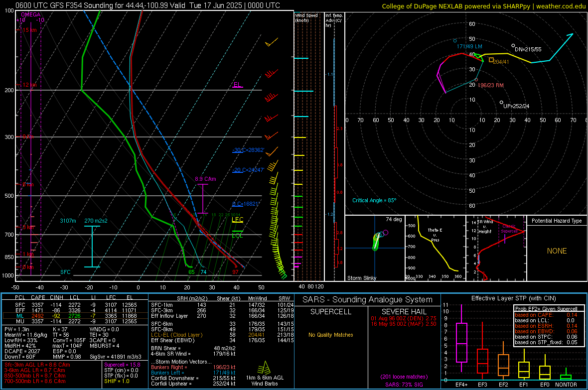Click the '8.9 C/km' lapse rate label

(205, 179)
